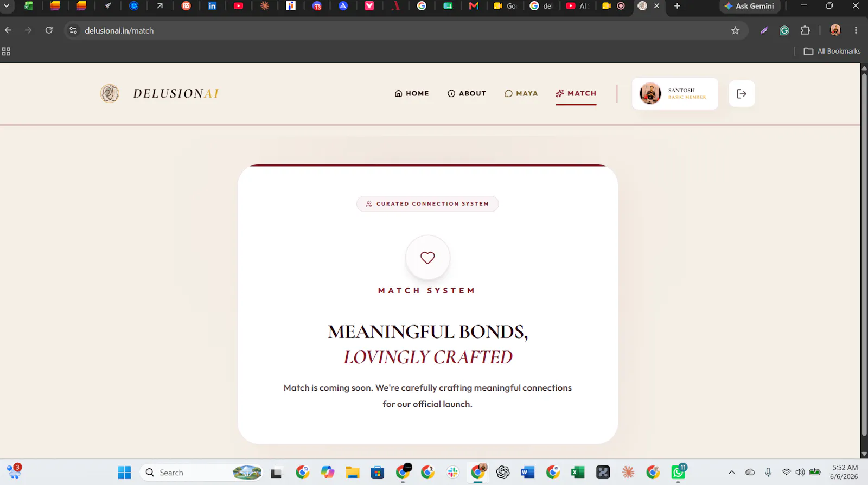Open the Extensions puzzle-piece menu
868x485 pixels.
(x=805, y=30)
